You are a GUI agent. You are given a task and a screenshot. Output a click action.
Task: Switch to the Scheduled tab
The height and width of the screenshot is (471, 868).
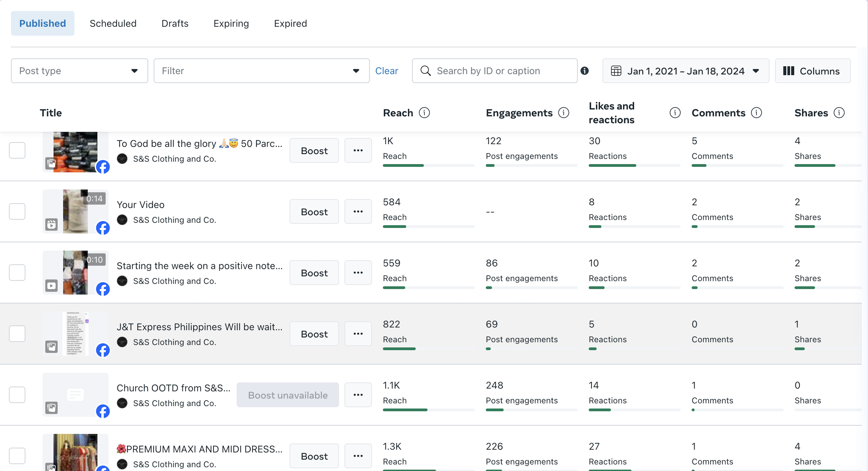click(x=113, y=23)
